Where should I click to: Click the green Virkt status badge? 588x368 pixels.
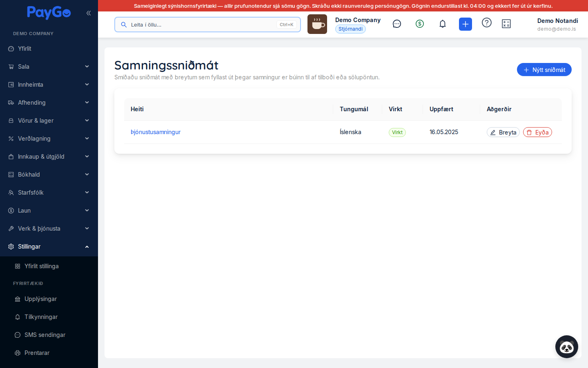click(x=397, y=132)
